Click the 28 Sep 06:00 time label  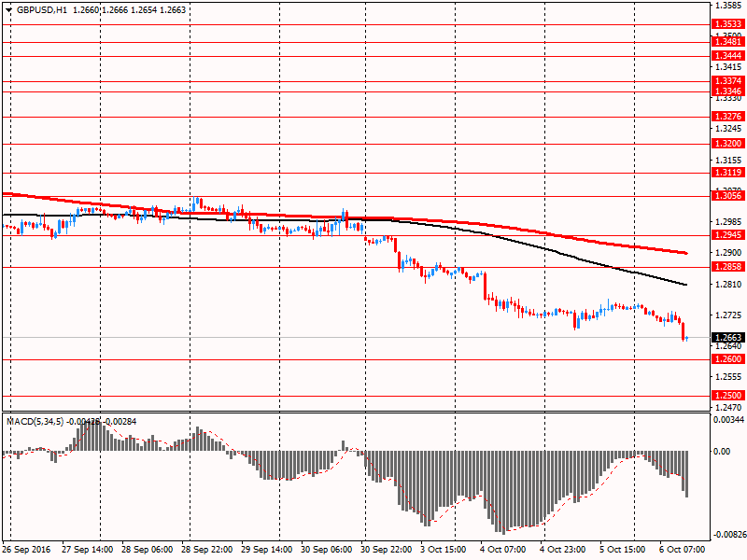148,550
